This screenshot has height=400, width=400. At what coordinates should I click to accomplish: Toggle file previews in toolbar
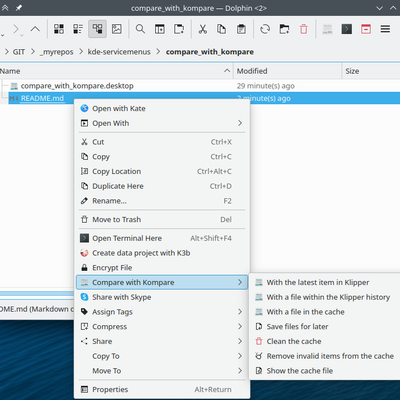[x=117, y=29]
